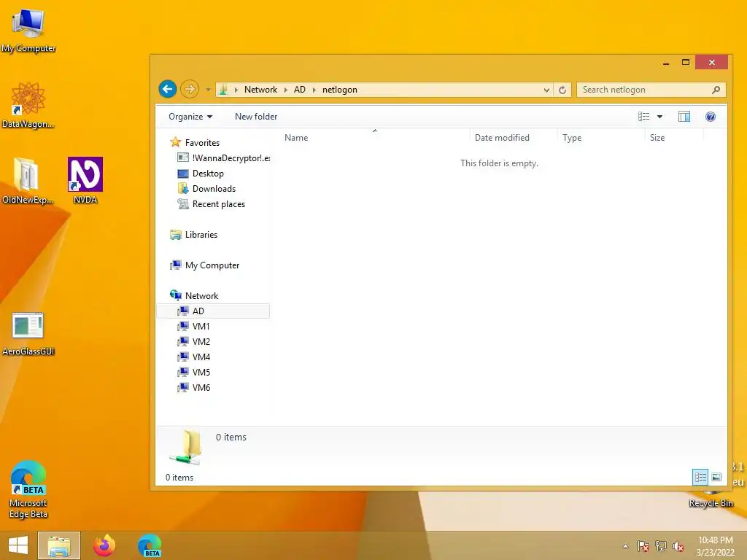The height and width of the screenshot is (560, 747).
Task: Sort by Date modified column
Action: tap(514, 138)
